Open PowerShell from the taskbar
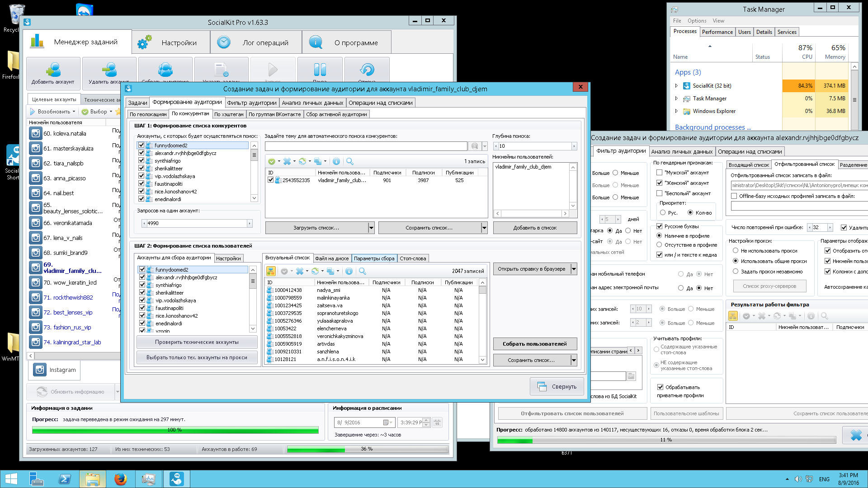The height and width of the screenshot is (488, 868). (x=65, y=479)
